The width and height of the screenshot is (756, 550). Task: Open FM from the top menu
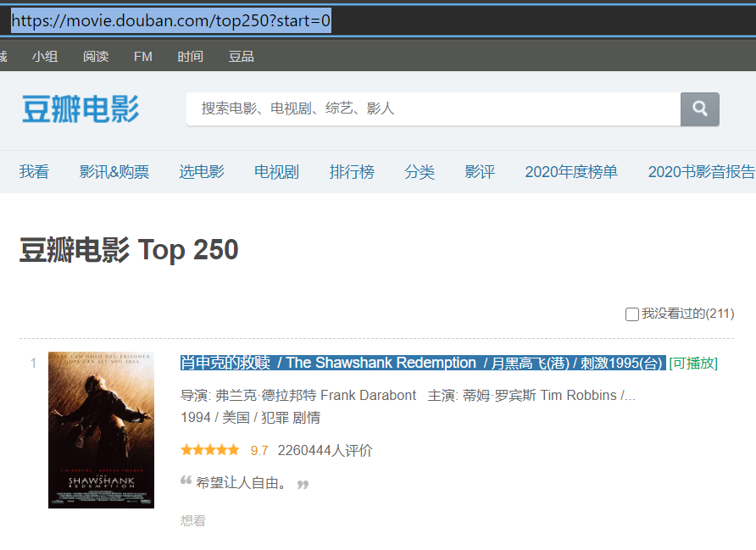coord(142,56)
